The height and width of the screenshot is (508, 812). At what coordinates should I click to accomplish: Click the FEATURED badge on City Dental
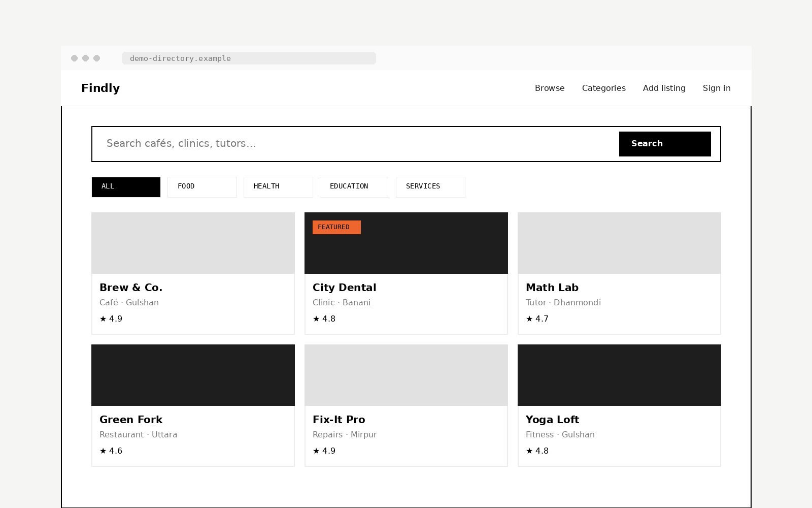tap(336, 227)
